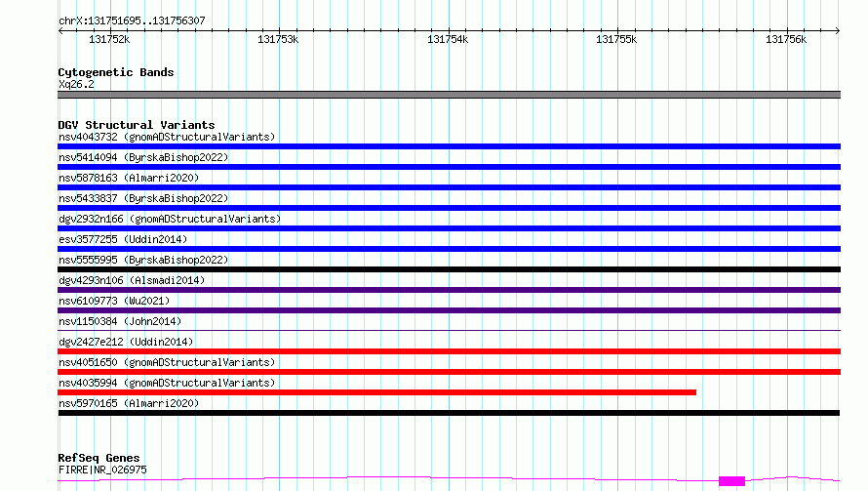Viewport: 868px width, 491px height.
Task: Select the blue bar under nsv5878163
Action: 449,187
